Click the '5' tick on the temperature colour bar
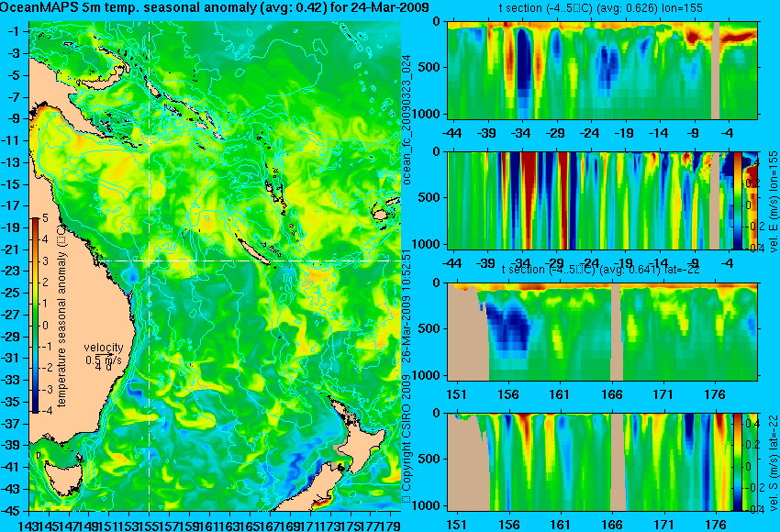This screenshot has height=532, width=780. coord(45,217)
